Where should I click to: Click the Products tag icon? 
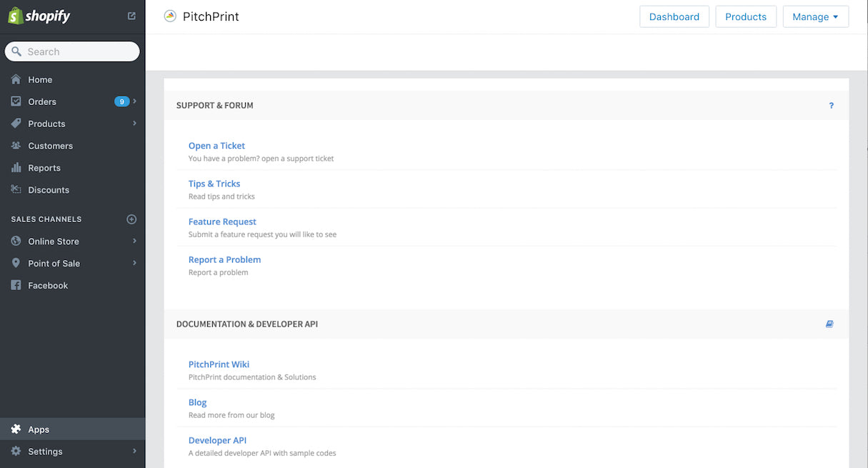click(x=16, y=124)
